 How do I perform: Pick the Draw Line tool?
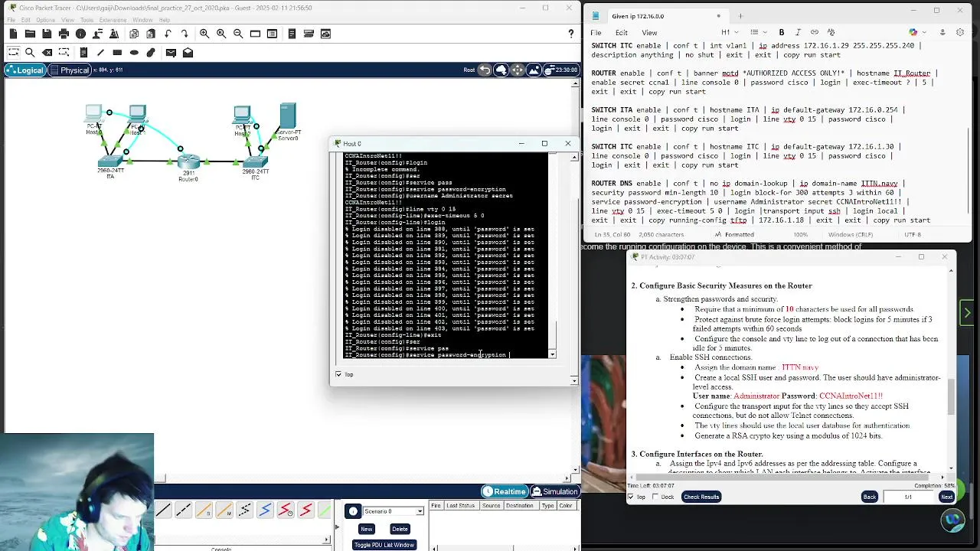point(100,53)
